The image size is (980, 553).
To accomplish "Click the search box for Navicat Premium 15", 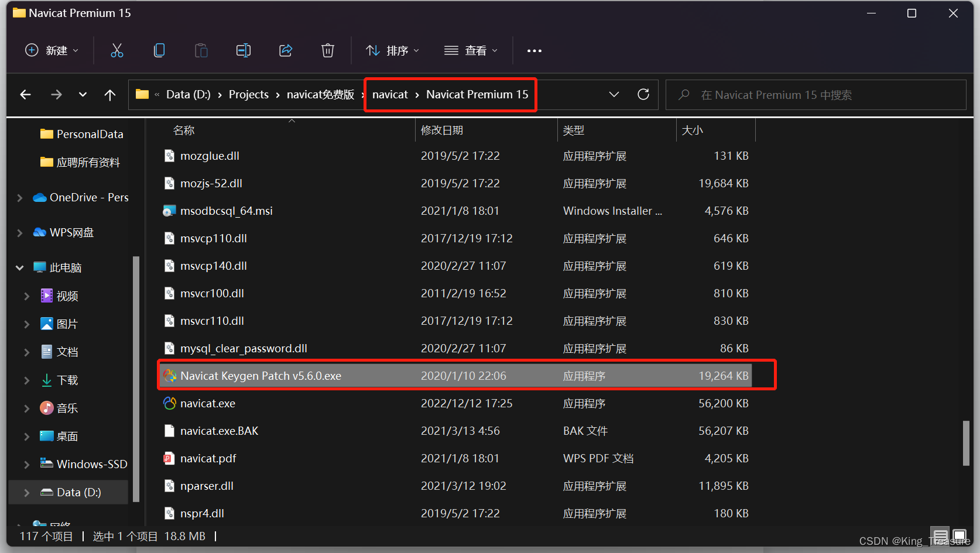I will click(816, 95).
